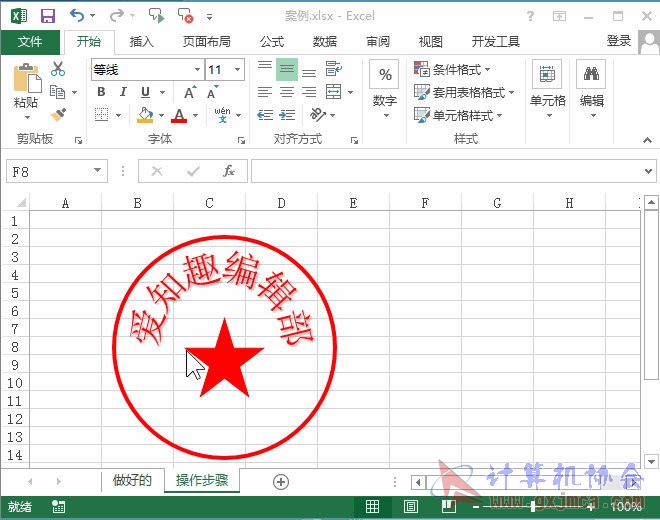Toggle the middle align button
The height and width of the screenshot is (520, 660).
[x=287, y=69]
